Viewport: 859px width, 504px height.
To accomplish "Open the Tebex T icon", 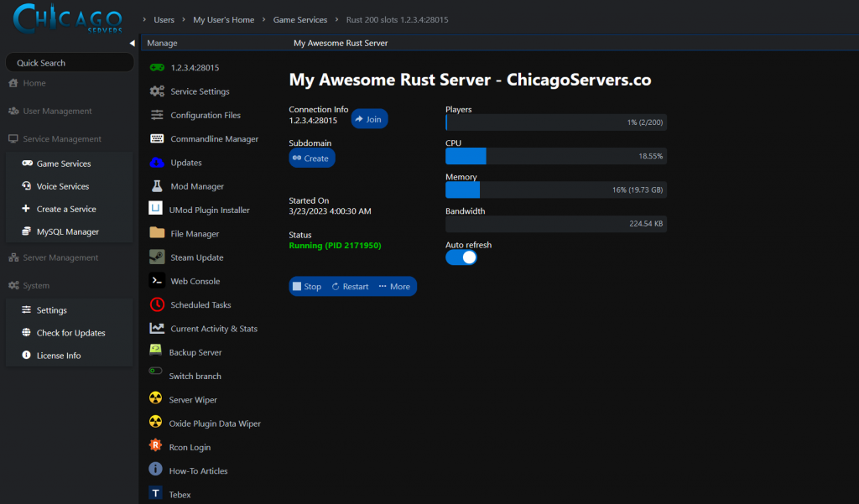I will pyautogui.click(x=155, y=493).
